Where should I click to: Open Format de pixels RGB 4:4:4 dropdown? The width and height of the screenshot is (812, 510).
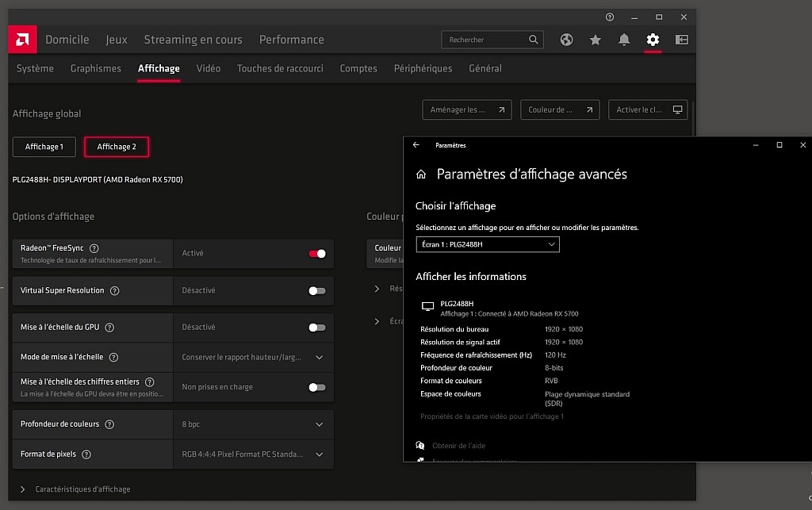point(254,454)
